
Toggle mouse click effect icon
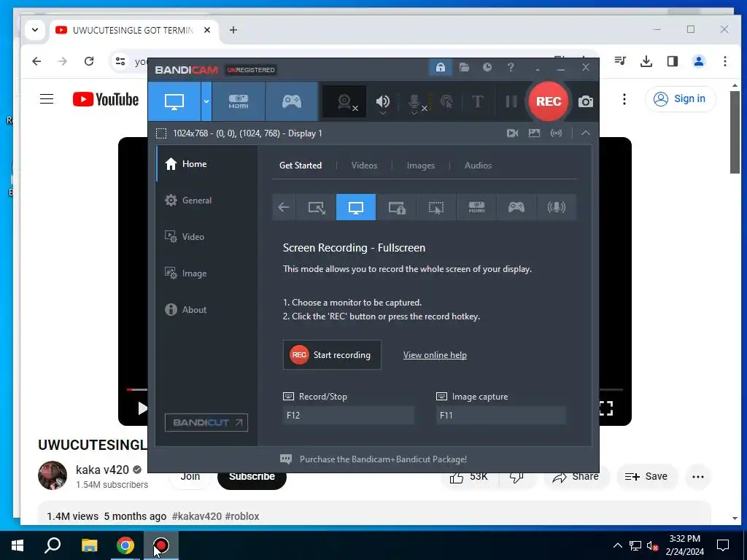pos(446,102)
